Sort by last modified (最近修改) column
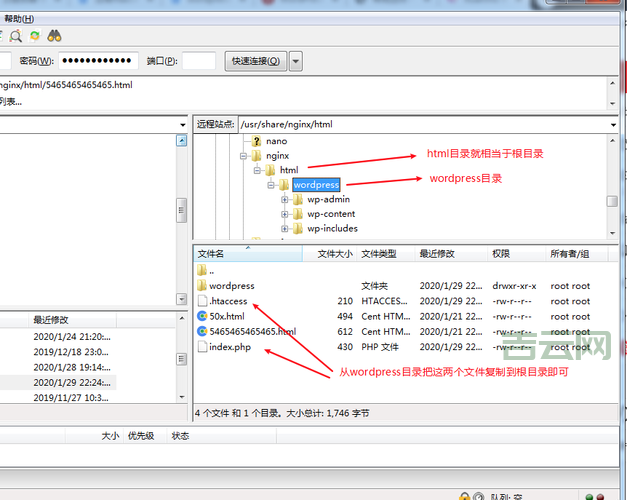The width and height of the screenshot is (627, 500). (451, 254)
